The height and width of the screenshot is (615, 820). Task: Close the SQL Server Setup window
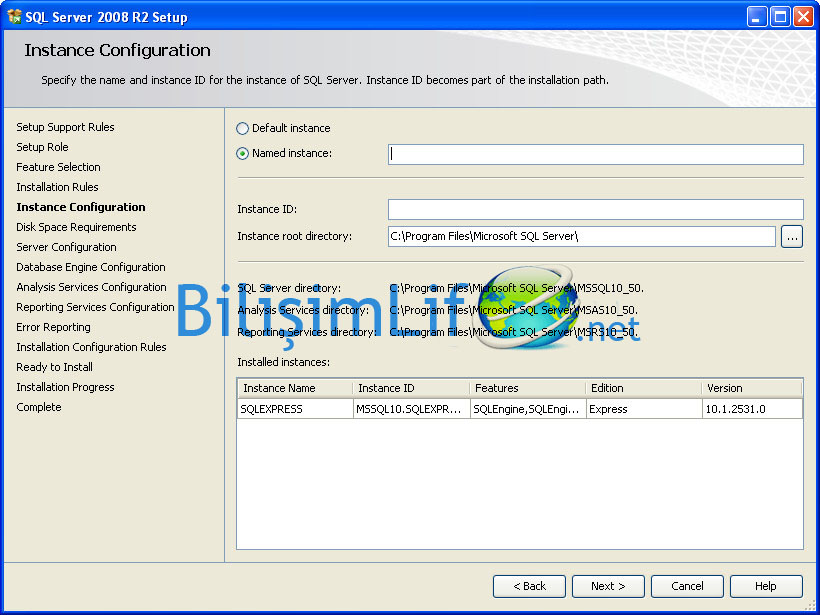(803, 17)
